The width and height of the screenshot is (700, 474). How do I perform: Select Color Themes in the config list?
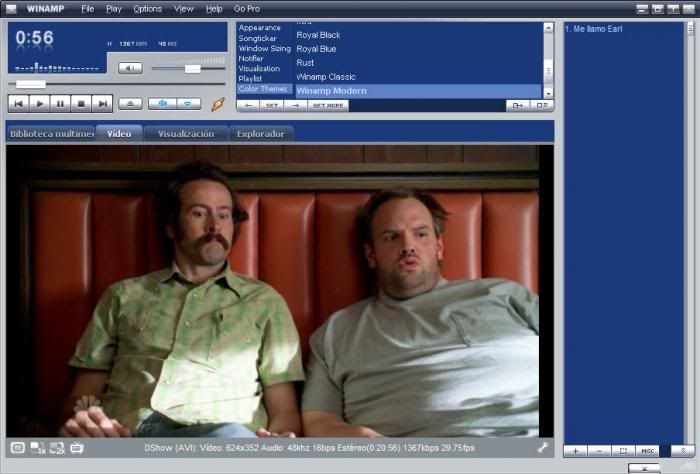pos(264,88)
